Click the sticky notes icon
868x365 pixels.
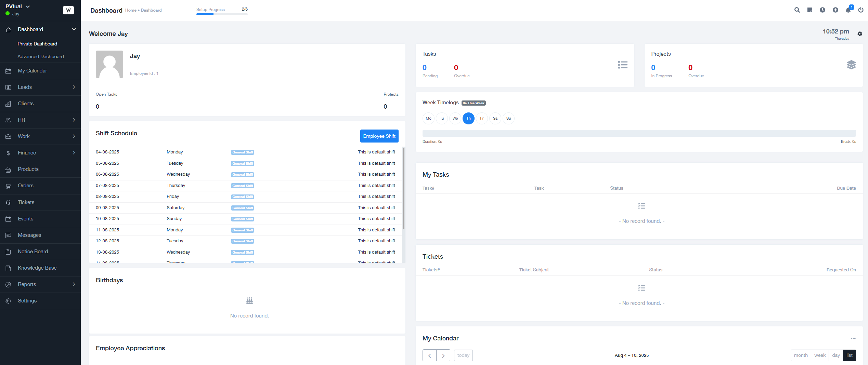pyautogui.click(x=809, y=10)
